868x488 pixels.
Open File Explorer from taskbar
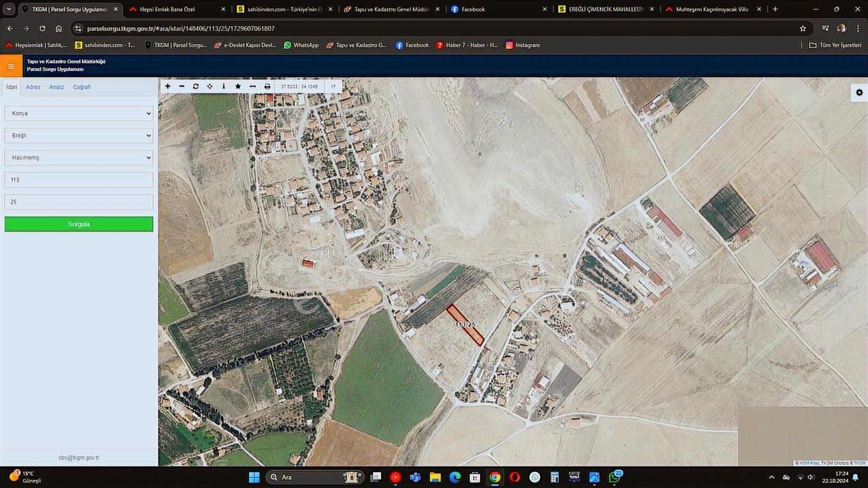click(x=435, y=477)
